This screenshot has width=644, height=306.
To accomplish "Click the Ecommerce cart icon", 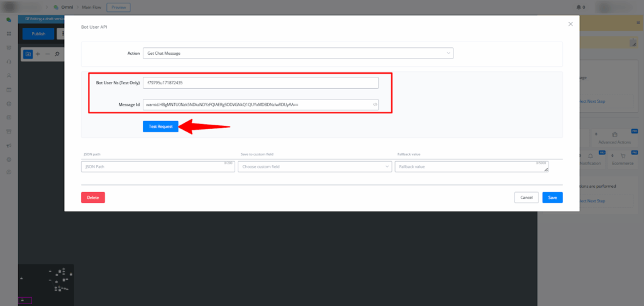I will pos(621,155).
